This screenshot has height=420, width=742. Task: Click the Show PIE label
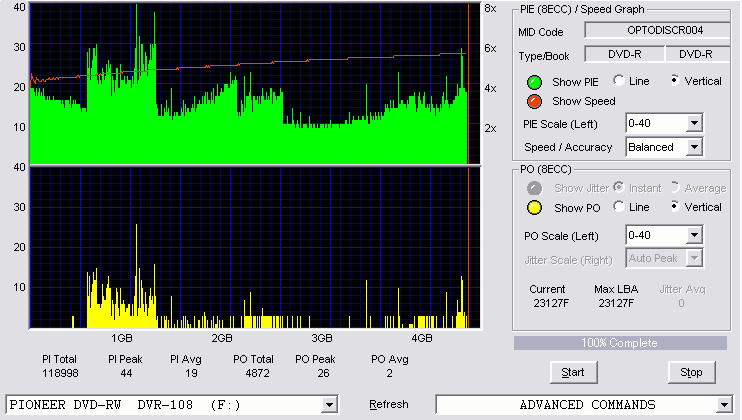tap(575, 82)
